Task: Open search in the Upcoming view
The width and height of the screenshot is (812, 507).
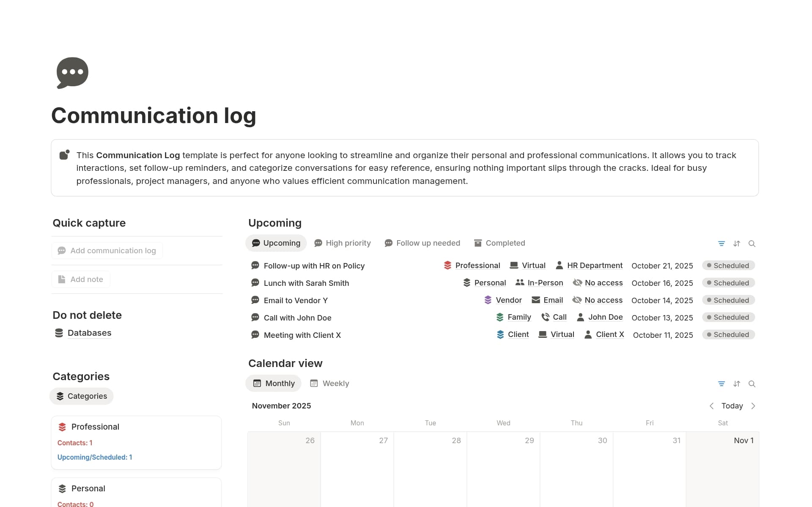Action: pos(752,244)
